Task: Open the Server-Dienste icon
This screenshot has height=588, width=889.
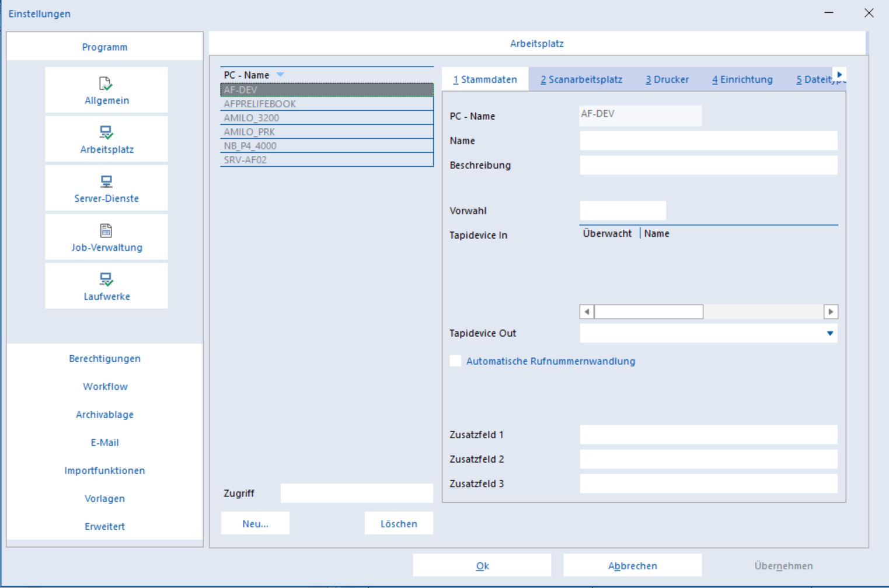Action: pos(106,181)
